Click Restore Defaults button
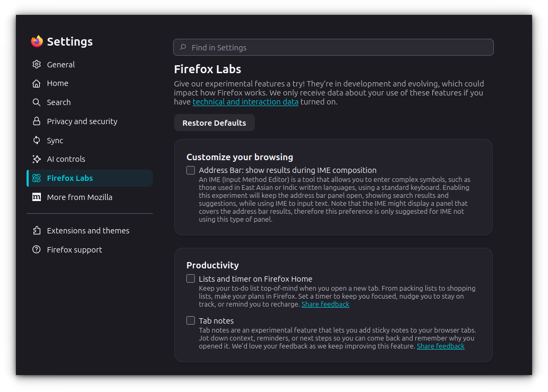The image size is (548, 392). (214, 123)
